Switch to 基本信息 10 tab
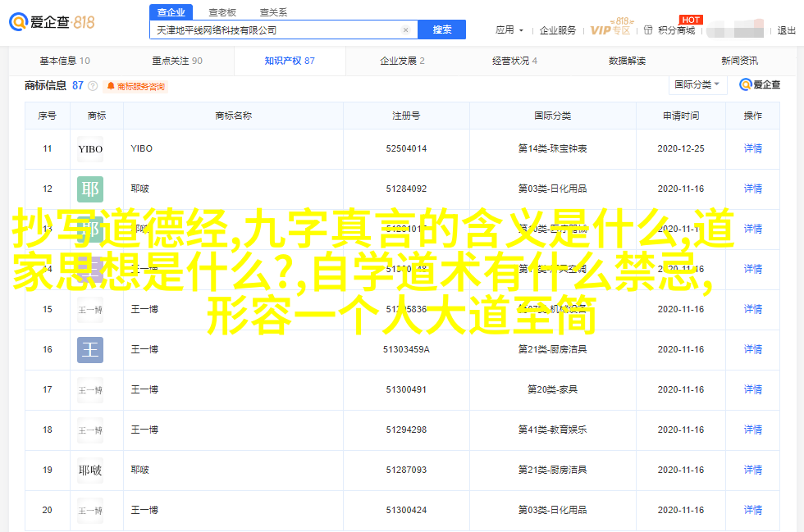This screenshot has width=804, height=532. pyautogui.click(x=65, y=61)
